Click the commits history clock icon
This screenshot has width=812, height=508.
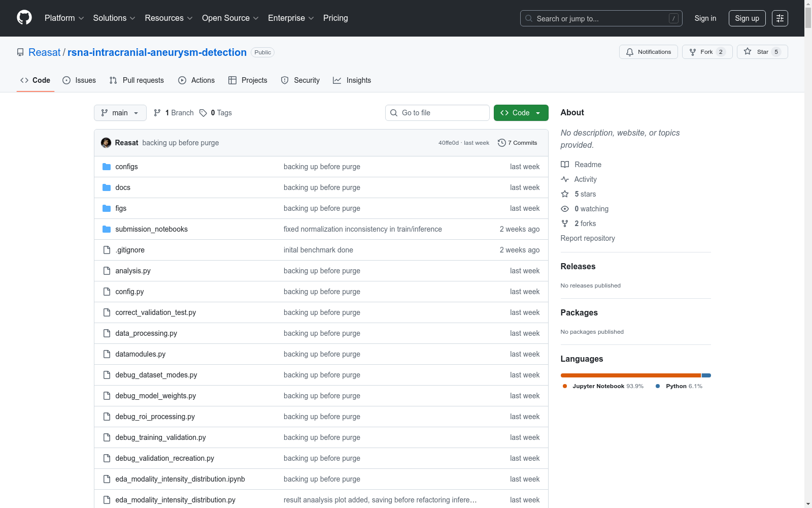[x=502, y=143]
